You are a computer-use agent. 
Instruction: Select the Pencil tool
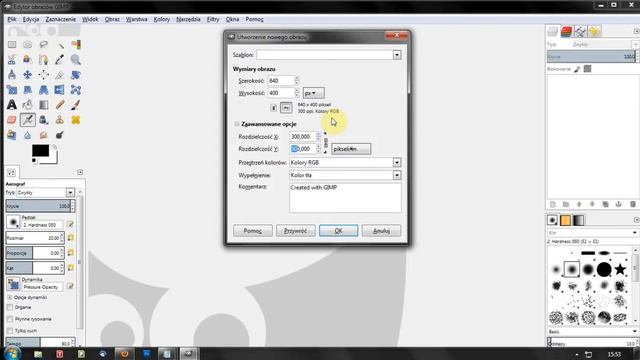pyautogui.click(x=60, y=105)
